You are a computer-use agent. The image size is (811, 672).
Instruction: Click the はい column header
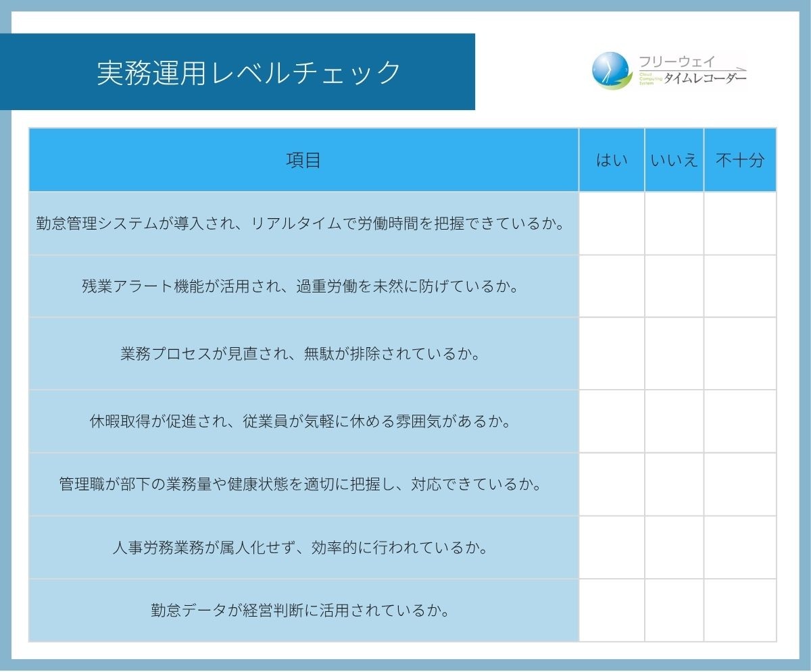coord(612,160)
